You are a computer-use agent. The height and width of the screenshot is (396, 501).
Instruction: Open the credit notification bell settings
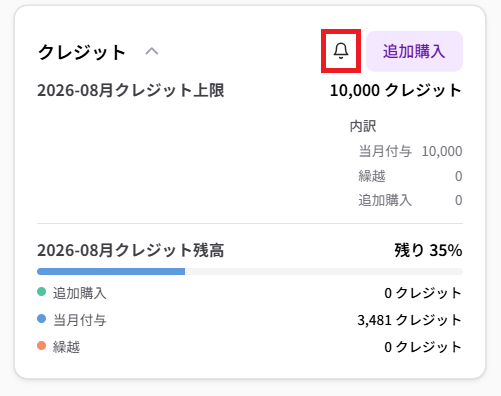pos(341,51)
